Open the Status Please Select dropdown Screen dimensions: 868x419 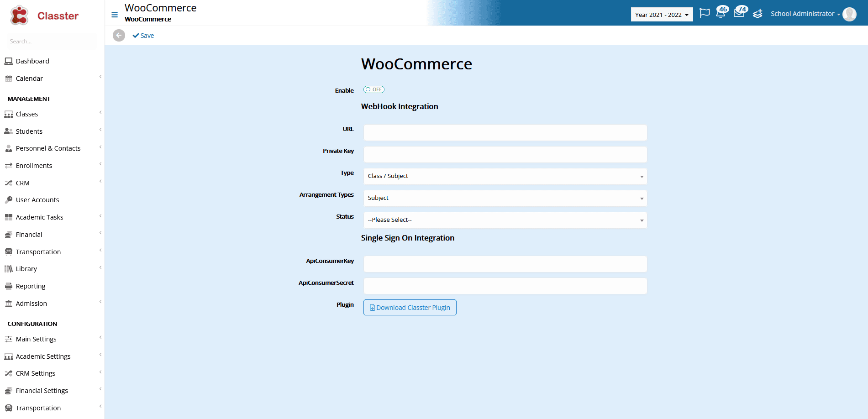tap(505, 220)
